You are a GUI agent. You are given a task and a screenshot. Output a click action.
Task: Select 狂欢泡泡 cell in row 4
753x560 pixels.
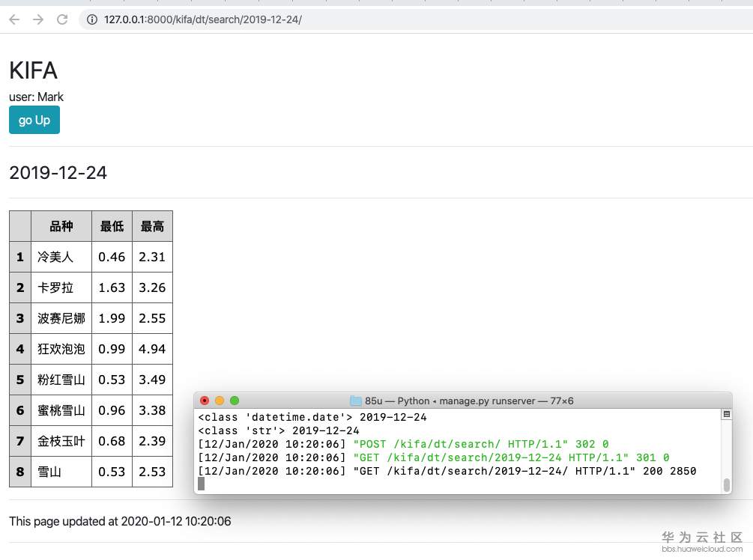coord(61,349)
